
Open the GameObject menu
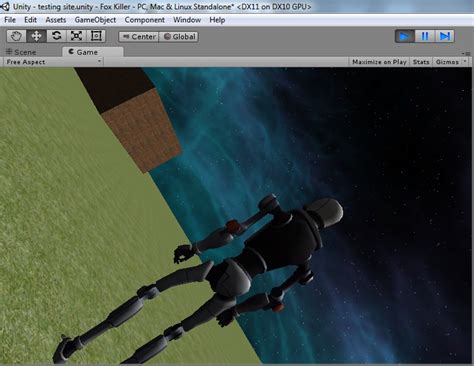point(95,20)
